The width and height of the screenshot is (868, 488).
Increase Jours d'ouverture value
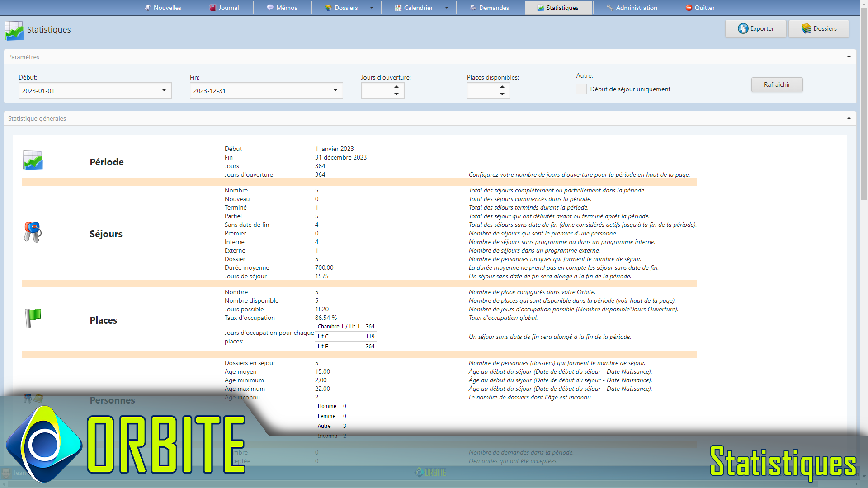(x=396, y=87)
